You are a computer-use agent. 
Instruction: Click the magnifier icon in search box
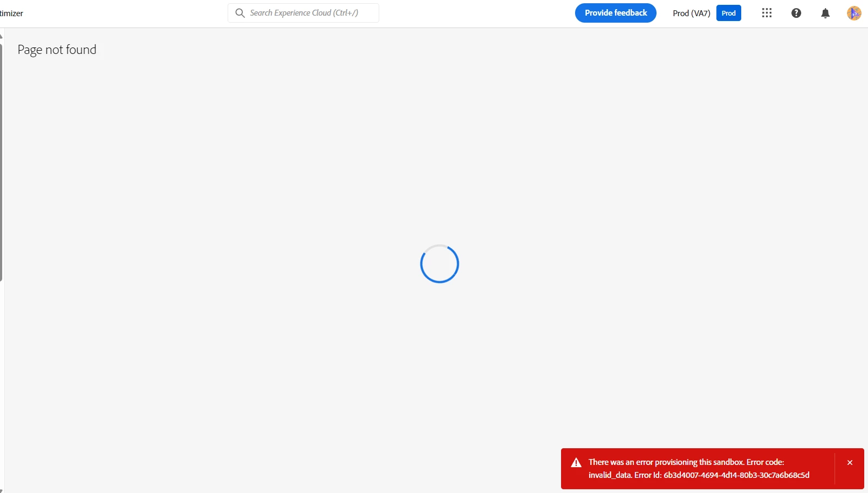click(x=240, y=13)
